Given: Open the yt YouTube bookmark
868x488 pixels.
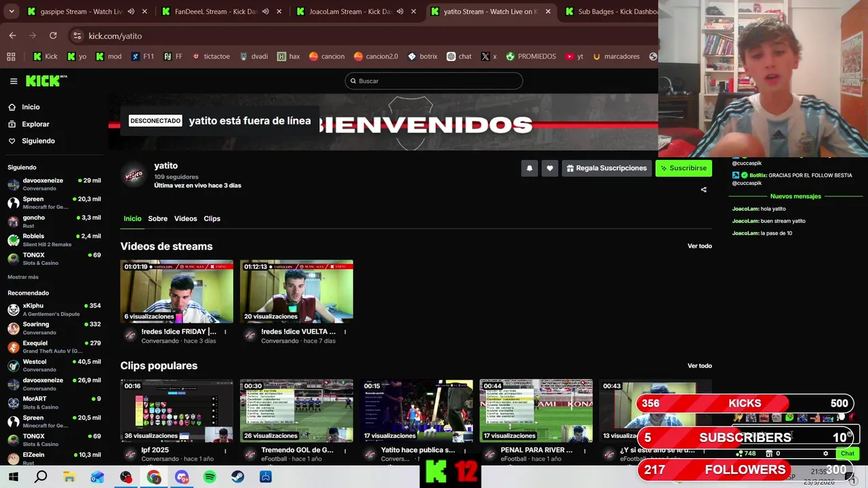Looking at the screenshot, I should [x=574, y=56].
